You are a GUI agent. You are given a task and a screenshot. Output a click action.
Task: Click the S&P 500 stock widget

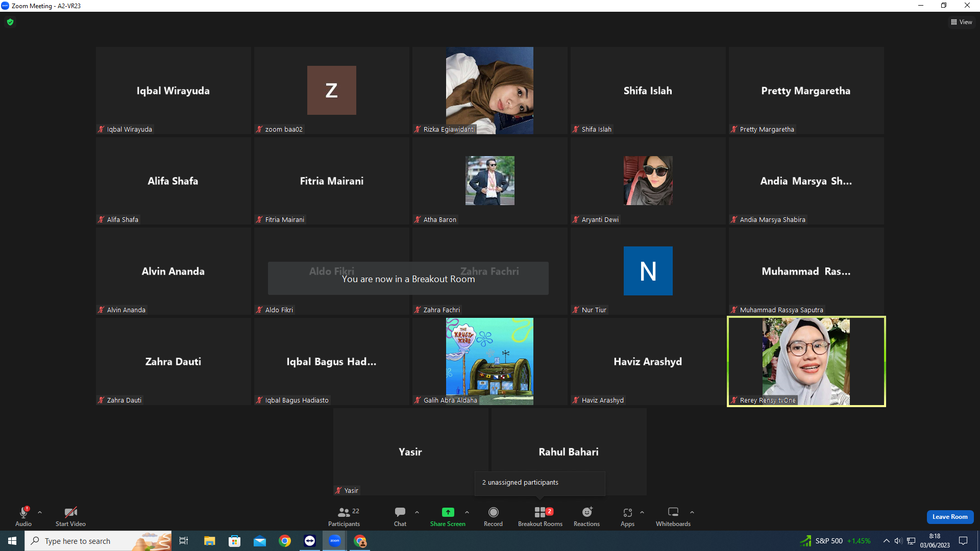tap(836, 541)
